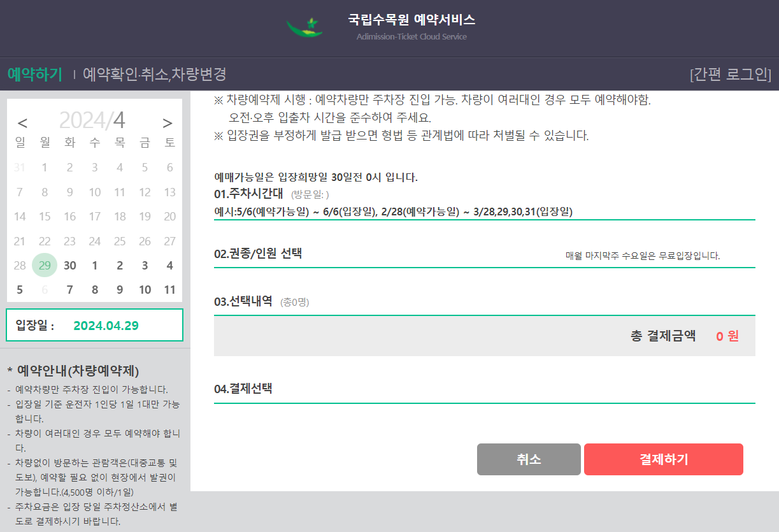Choose May 5 Sunday in calendar
This screenshot has height=532, width=779.
tap(20, 290)
